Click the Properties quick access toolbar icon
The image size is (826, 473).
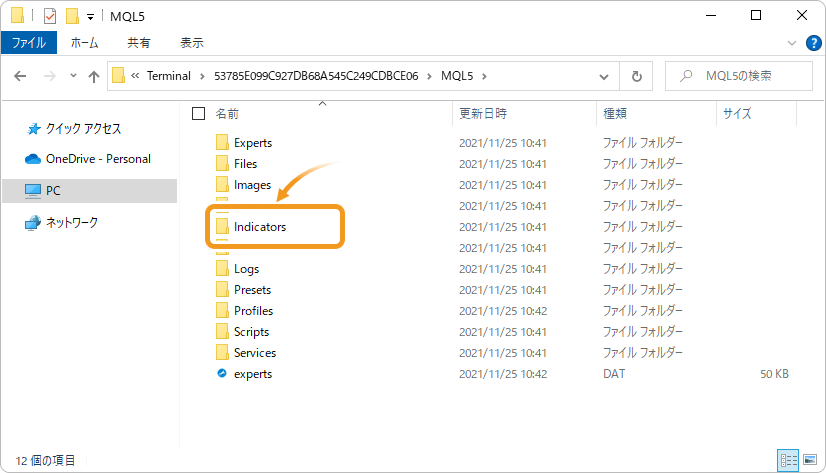coord(50,16)
